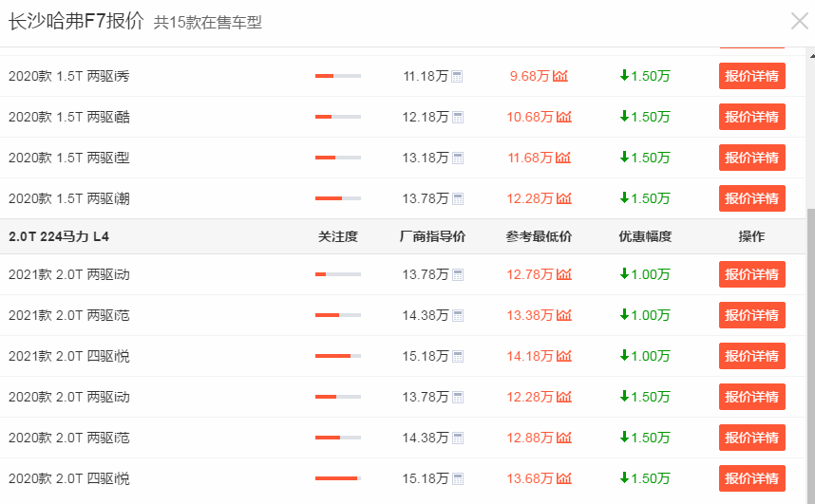Click the 2.0T 224马力 L4 group header
815x504 pixels.
[59, 237]
